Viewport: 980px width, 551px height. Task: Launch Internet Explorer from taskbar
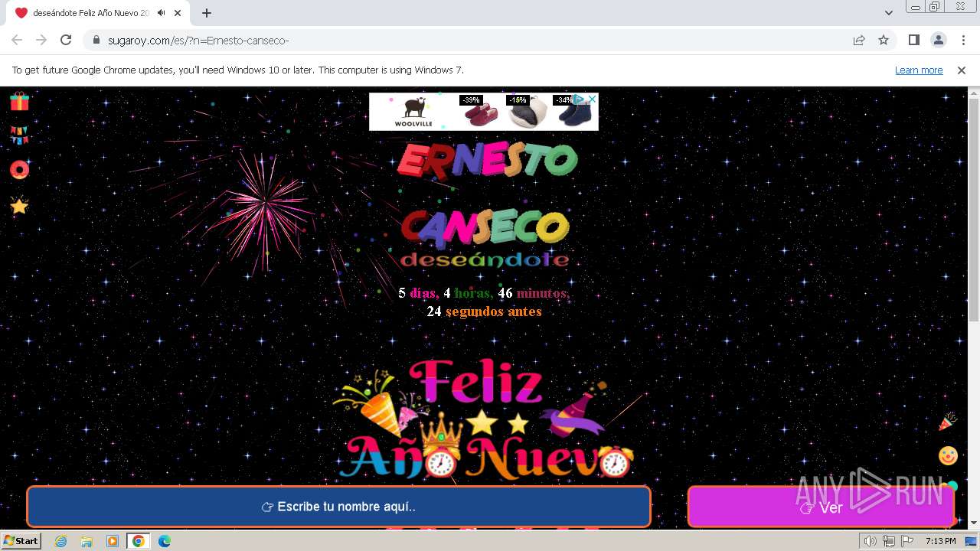pos(61,541)
